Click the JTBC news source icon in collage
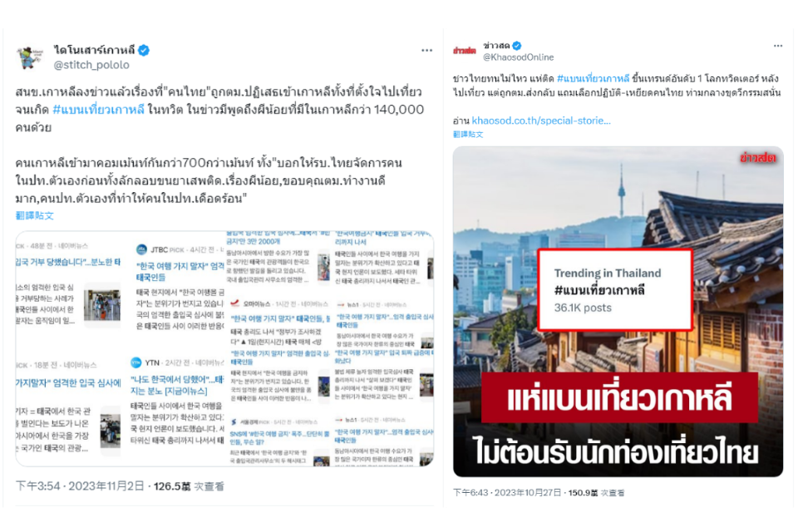 [x=141, y=249]
